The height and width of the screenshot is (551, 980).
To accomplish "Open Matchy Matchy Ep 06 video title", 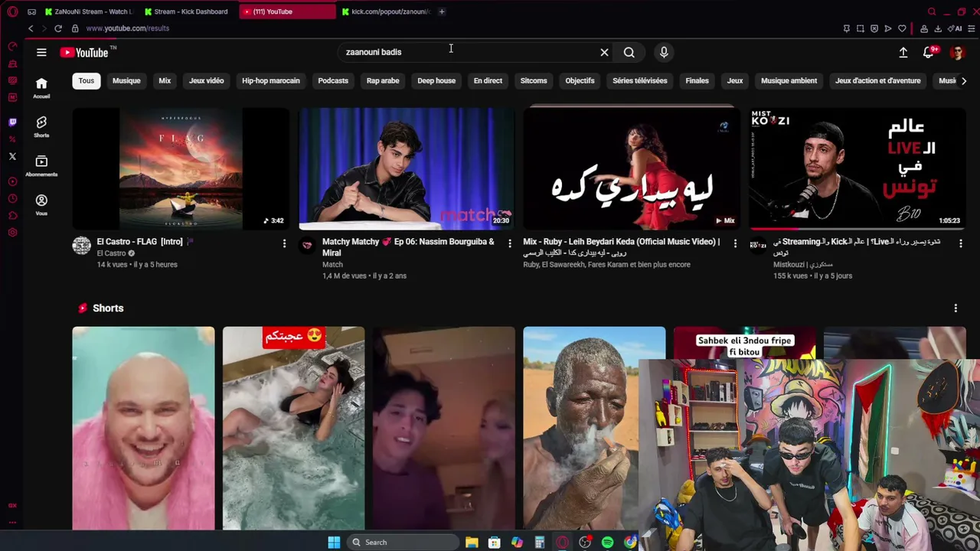I will point(408,247).
